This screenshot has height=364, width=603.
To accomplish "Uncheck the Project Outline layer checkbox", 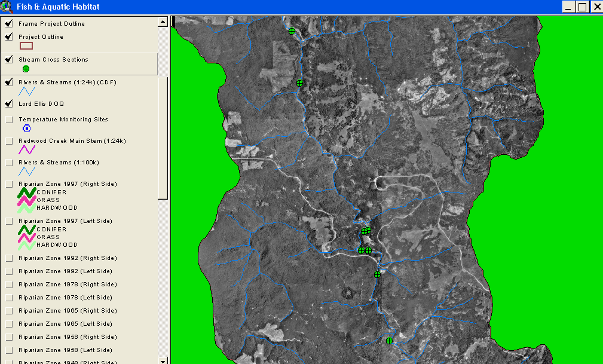I will tap(9, 36).
